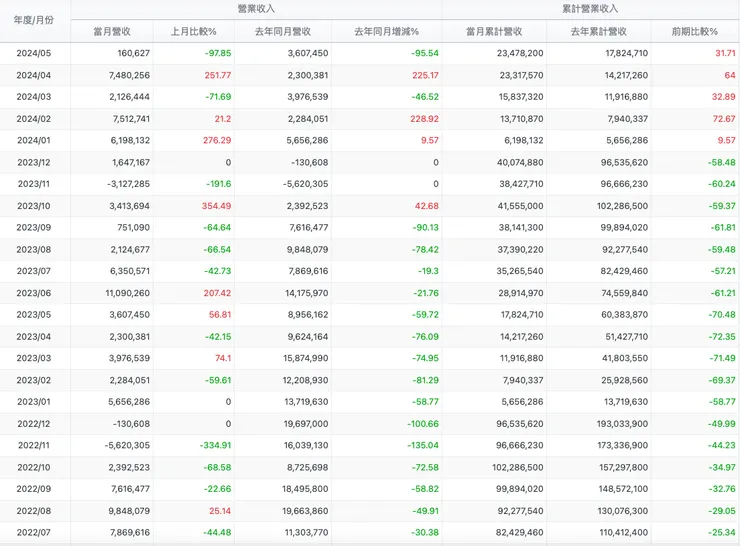This screenshot has width=740, height=546.
Task: Click monthly revenue value 160,627
Action: 134,53
